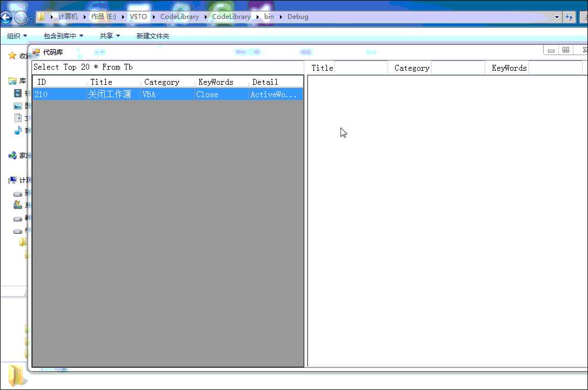Click the Title input field on right
588x390 pixels.
click(x=361, y=68)
